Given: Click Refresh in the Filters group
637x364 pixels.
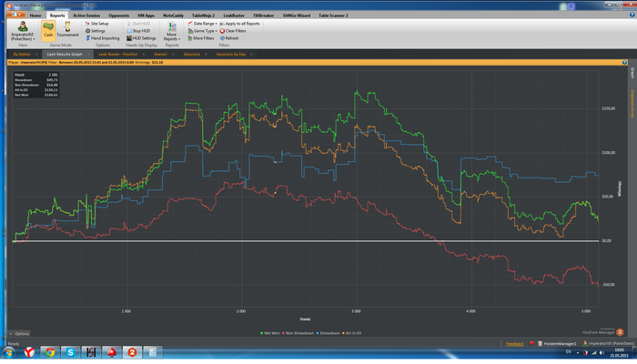Looking at the screenshot, I should pyautogui.click(x=230, y=38).
